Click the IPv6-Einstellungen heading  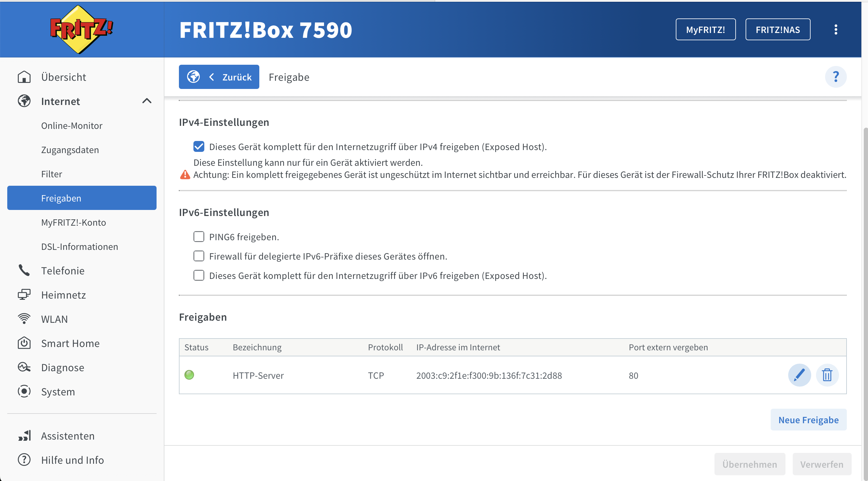click(x=224, y=212)
